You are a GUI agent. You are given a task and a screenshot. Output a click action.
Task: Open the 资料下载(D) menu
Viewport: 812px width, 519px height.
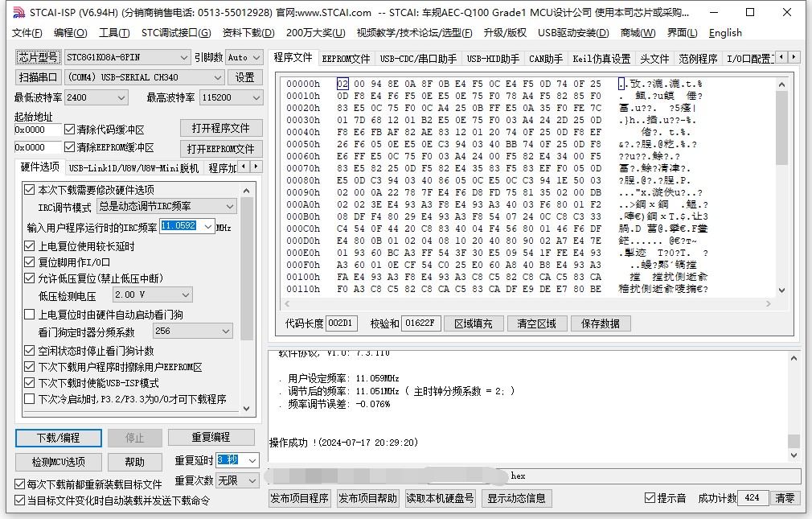click(248, 33)
